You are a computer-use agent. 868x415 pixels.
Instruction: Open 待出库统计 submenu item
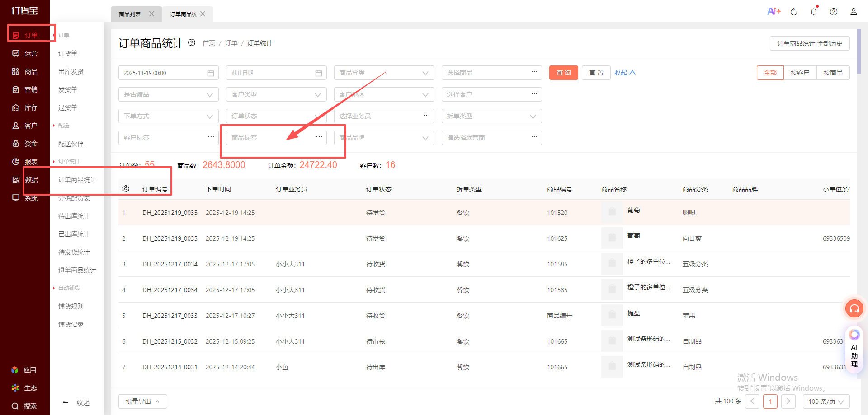point(74,216)
